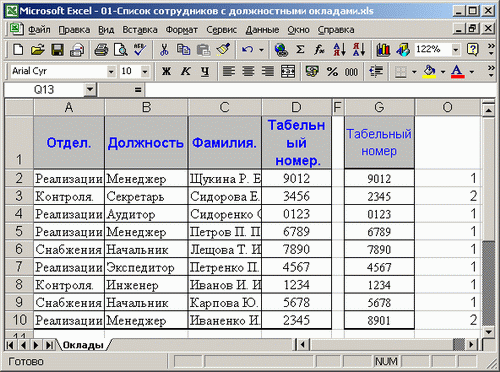Sort ascending А-Я icon
The width and height of the screenshot is (500, 372).
tap(339, 50)
